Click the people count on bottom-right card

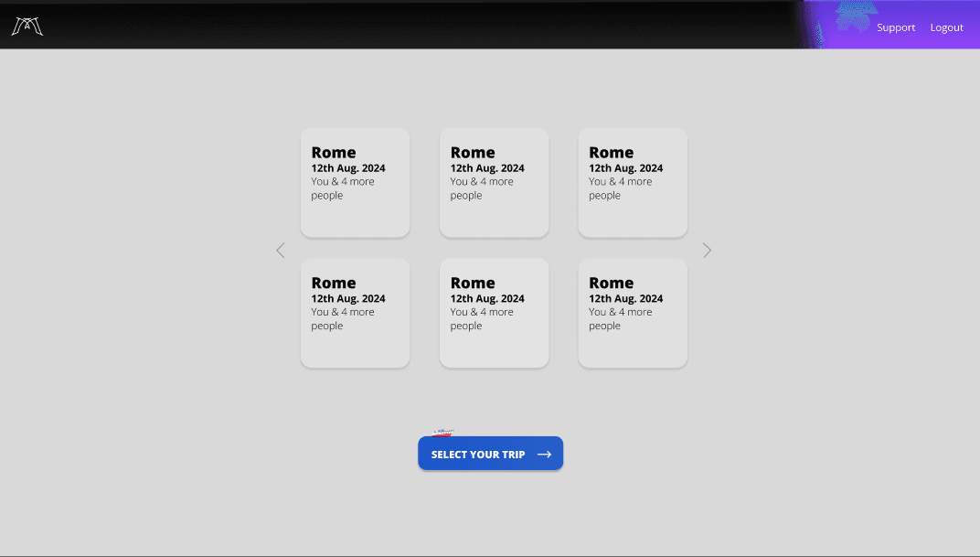tap(620, 319)
